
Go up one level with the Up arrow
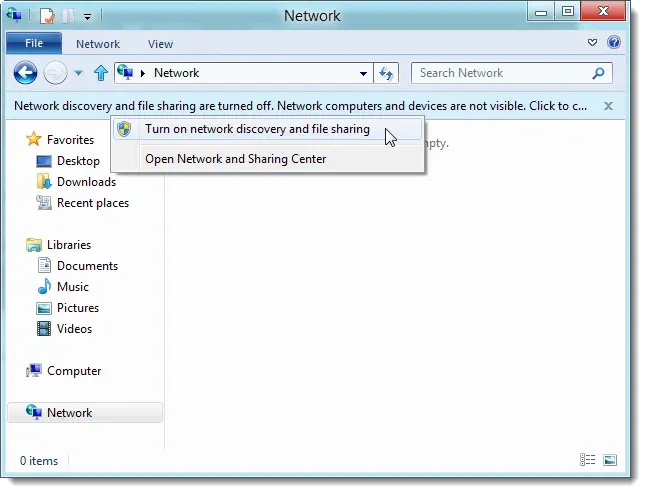click(x=101, y=73)
